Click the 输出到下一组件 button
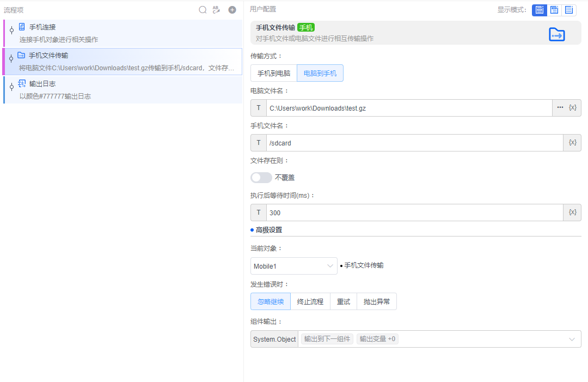This screenshot has height=382, width=588. (x=327, y=338)
